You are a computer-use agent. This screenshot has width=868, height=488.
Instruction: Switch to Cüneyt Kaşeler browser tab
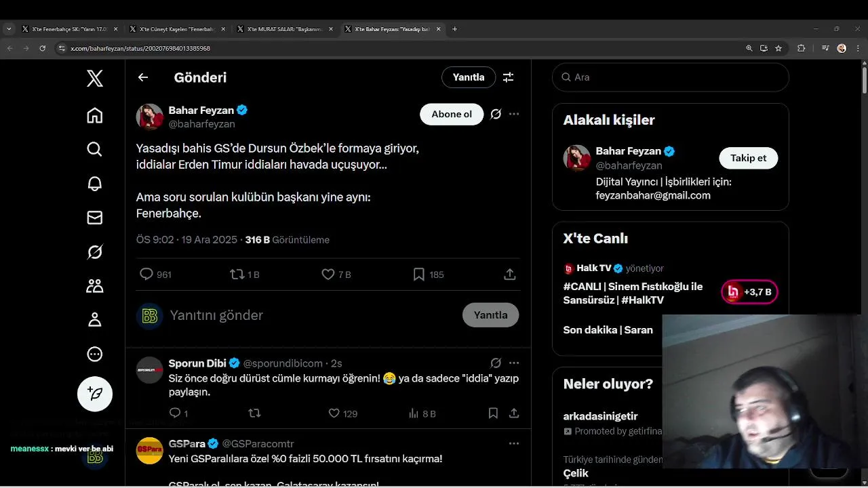click(176, 29)
